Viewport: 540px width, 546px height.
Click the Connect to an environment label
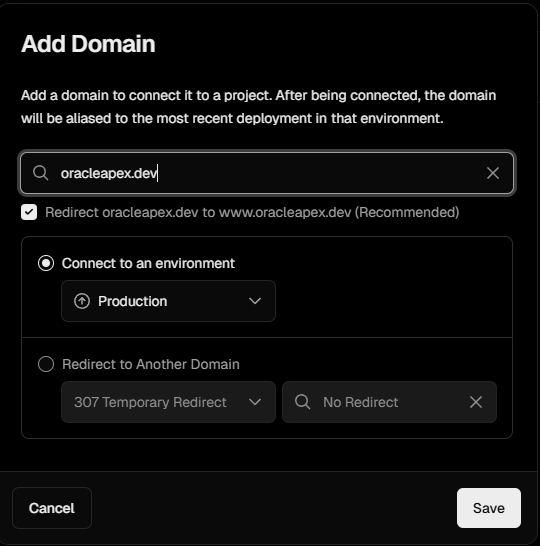(148, 263)
